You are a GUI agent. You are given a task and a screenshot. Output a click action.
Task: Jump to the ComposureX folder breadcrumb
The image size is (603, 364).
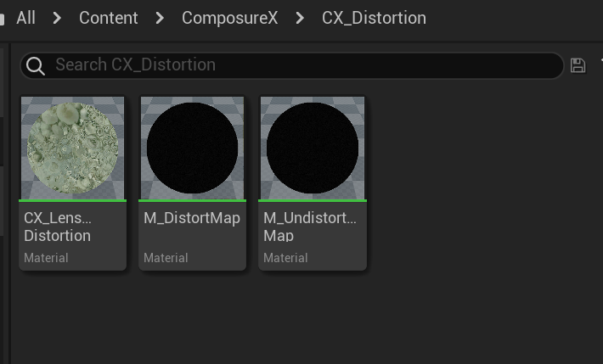pyautogui.click(x=229, y=18)
